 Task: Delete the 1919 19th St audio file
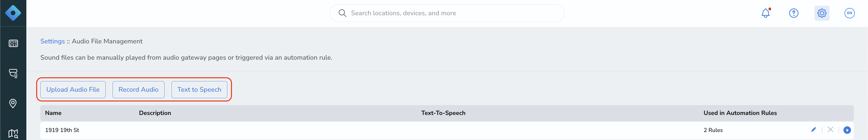click(830, 130)
